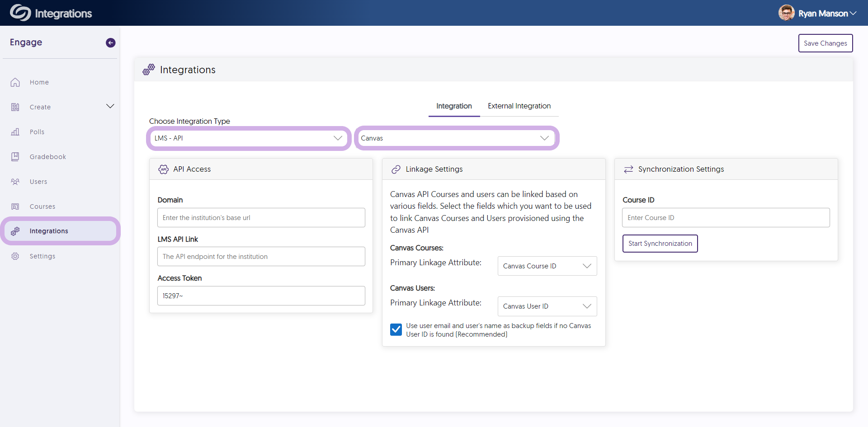Image resolution: width=868 pixels, height=427 pixels.
Task: Click the Integrations label in the sidebar
Action: 49,231
